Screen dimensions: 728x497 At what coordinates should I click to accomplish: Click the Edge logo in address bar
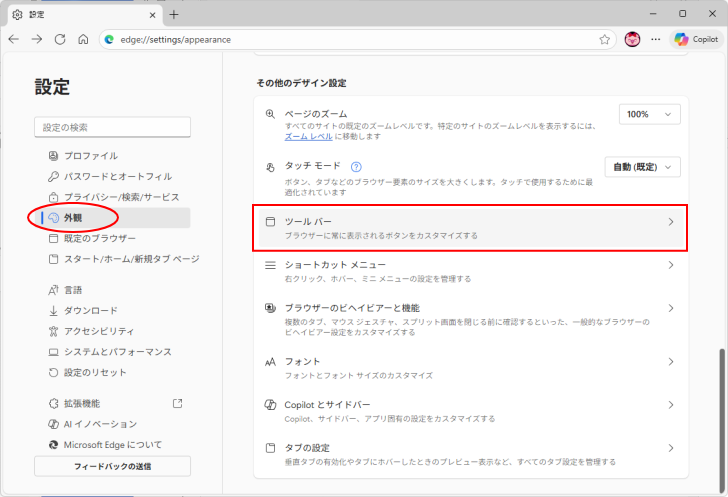tap(110, 39)
